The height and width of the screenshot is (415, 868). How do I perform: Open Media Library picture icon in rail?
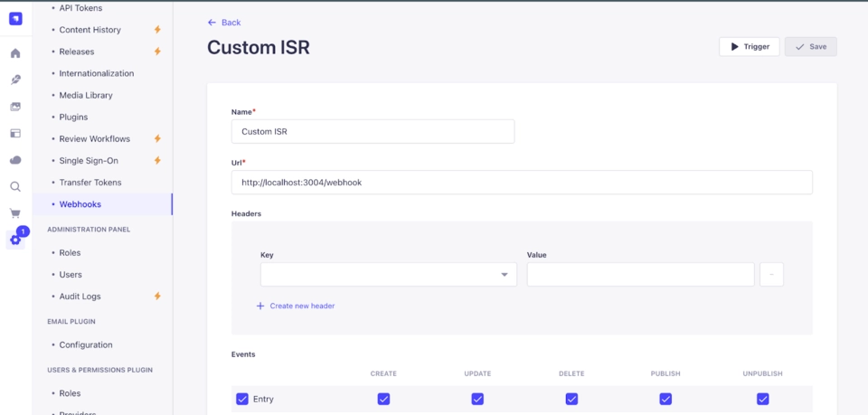pos(15,107)
